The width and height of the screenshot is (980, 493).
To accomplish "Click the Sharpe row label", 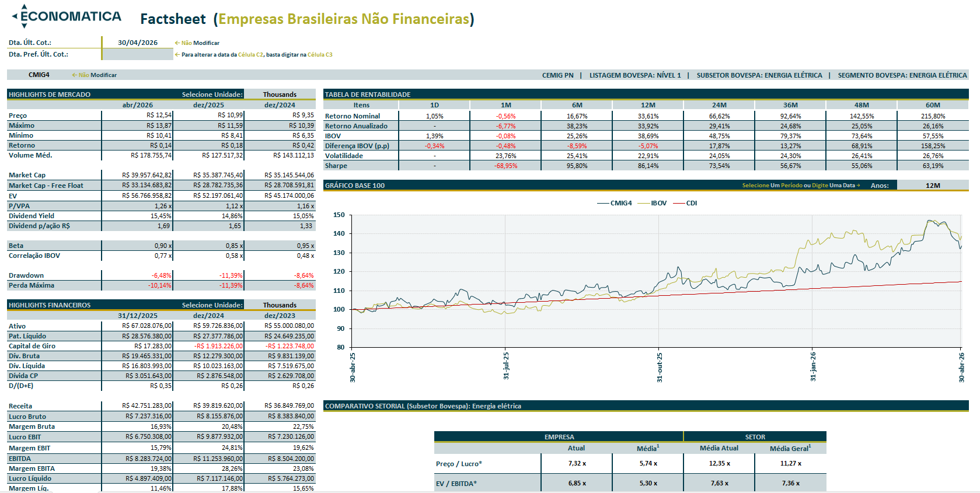I will [x=336, y=166].
